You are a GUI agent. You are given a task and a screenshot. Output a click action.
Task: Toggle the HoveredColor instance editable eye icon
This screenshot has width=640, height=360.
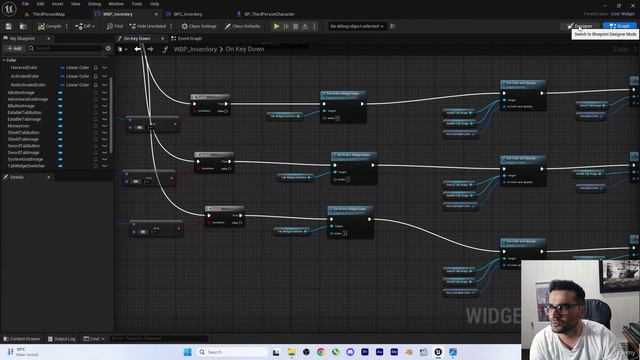pyautogui.click(x=105, y=67)
